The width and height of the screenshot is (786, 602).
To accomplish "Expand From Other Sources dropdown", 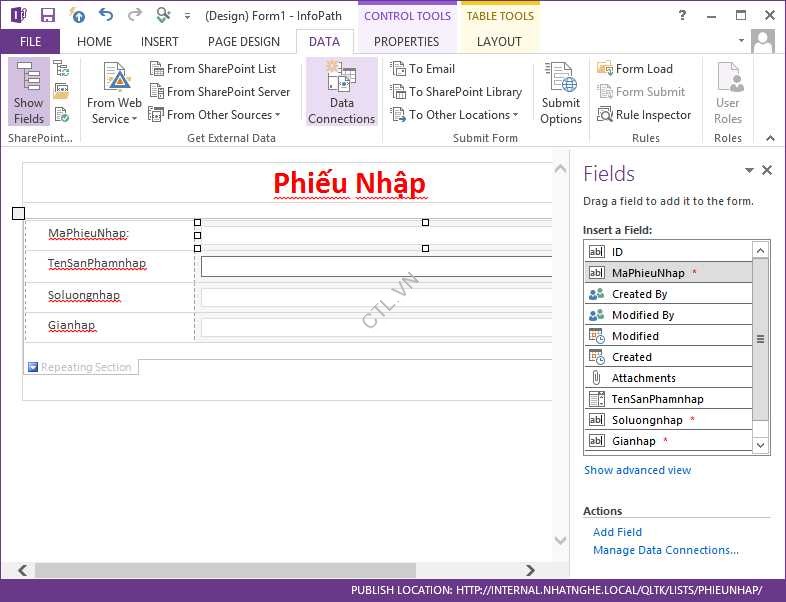I will click(x=215, y=115).
